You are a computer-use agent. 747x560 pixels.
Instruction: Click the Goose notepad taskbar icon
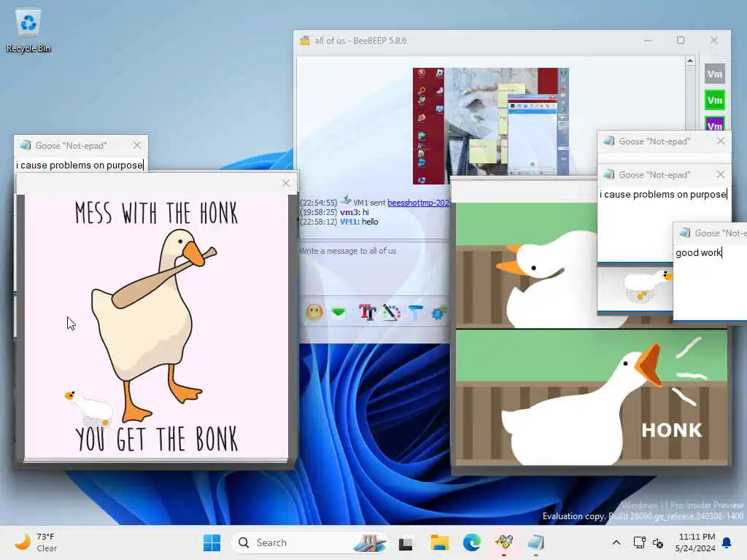[536, 542]
